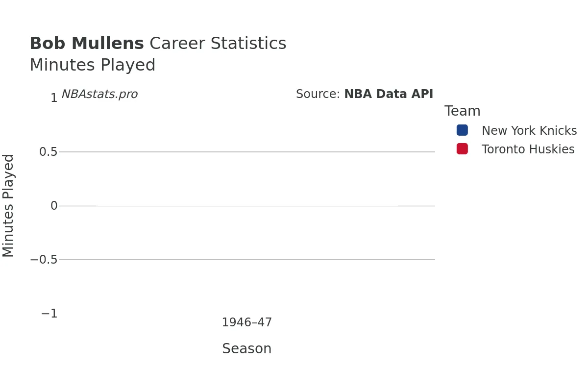The height and width of the screenshot is (392, 588).
Task: Click the zero baseline in the plot area
Action: [x=247, y=206]
